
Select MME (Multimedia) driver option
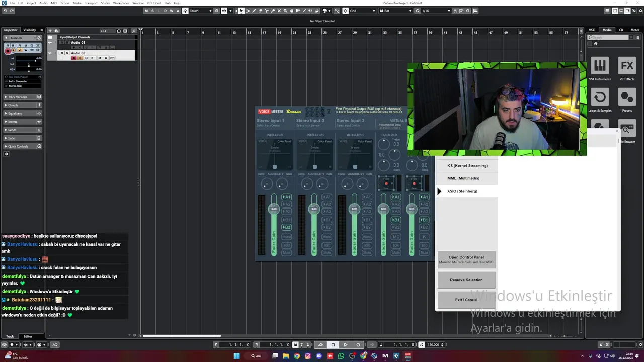[467, 178]
